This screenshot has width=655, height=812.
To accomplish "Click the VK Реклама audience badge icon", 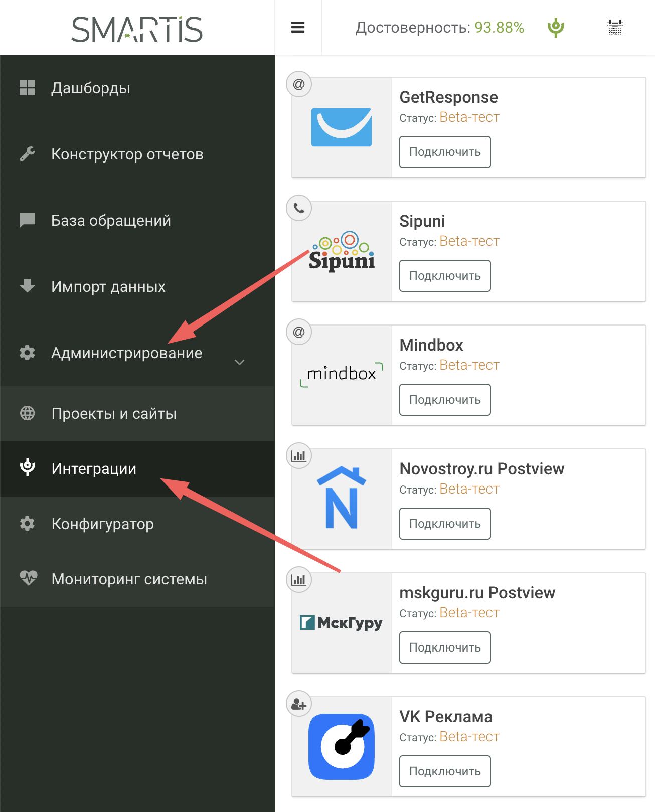I will 299,704.
